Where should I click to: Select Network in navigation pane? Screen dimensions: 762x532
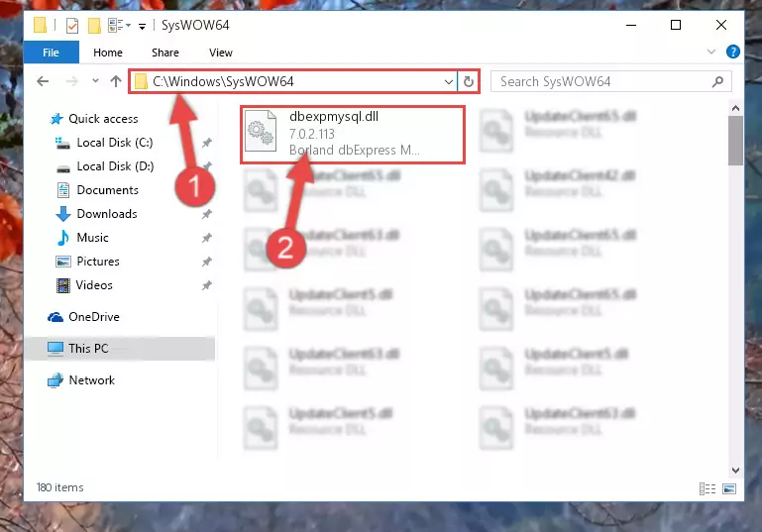click(92, 380)
